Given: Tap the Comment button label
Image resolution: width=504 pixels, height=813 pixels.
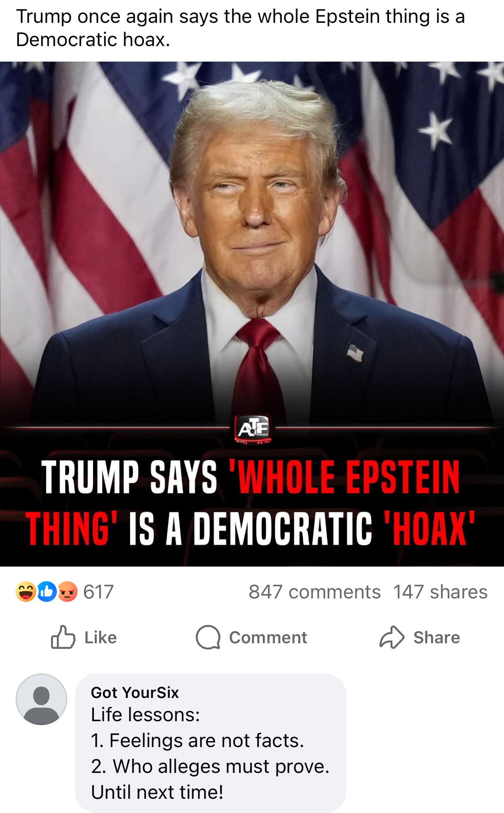Looking at the screenshot, I should click(268, 637).
